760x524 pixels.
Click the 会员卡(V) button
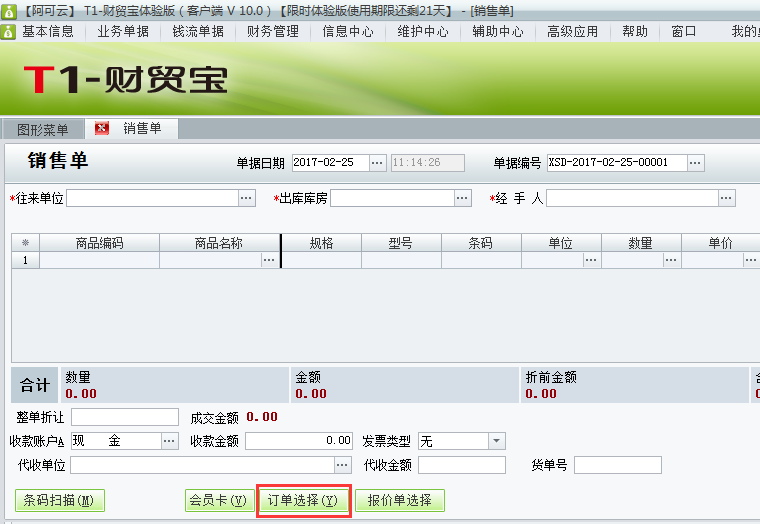click(219, 500)
